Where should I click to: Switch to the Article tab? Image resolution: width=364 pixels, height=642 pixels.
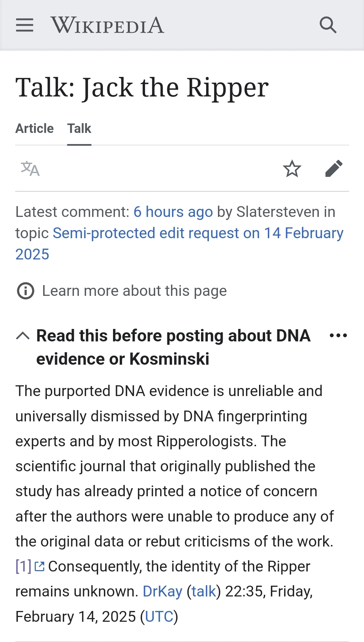point(34,129)
